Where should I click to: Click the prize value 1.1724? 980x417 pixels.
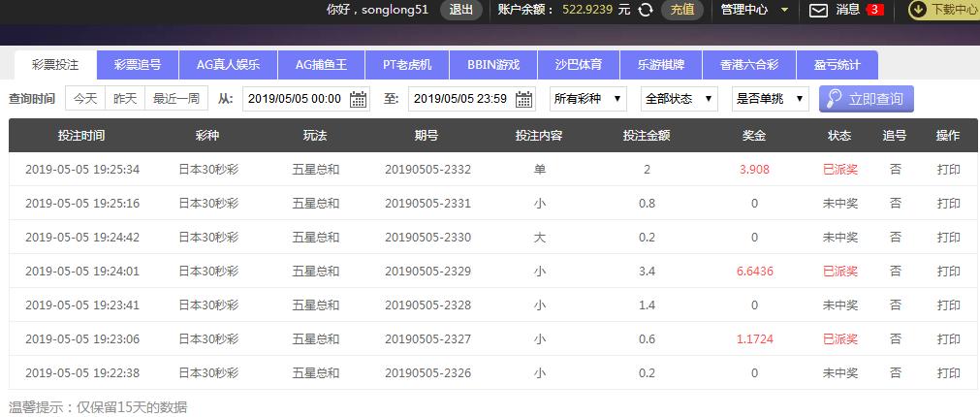tap(754, 338)
